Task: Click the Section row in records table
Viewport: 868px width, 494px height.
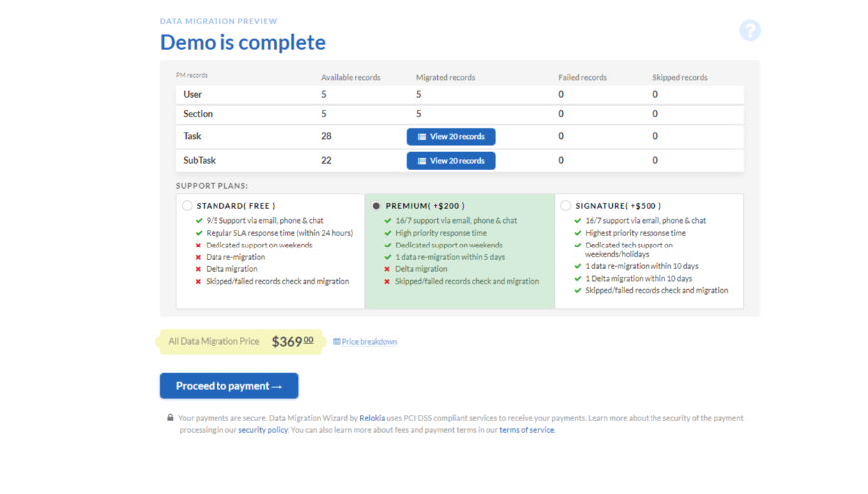Action: click(198, 114)
